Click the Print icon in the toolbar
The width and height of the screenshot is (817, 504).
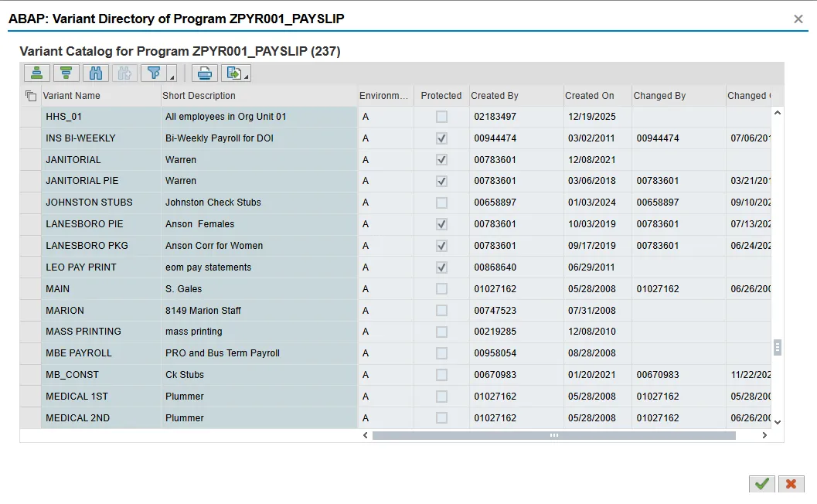click(x=205, y=73)
